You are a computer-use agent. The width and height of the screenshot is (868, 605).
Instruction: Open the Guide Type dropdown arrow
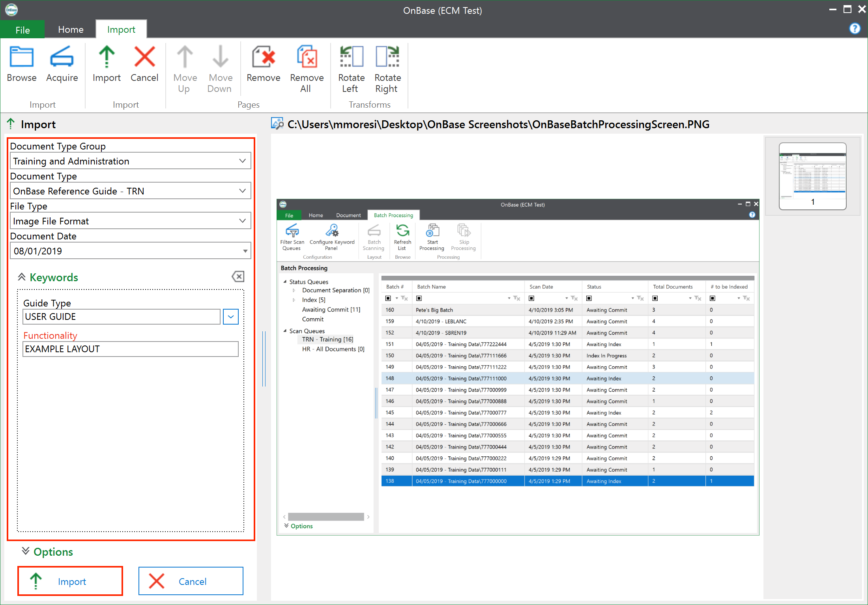(x=231, y=317)
